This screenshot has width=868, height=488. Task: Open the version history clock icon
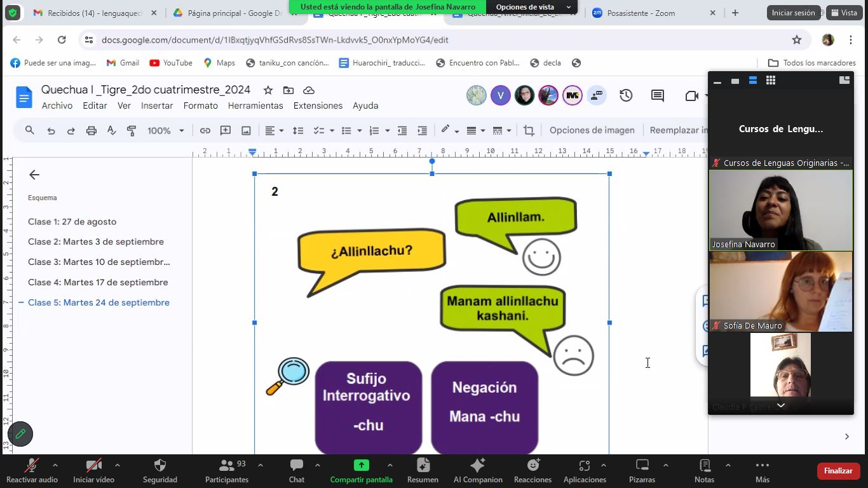click(x=626, y=95)
